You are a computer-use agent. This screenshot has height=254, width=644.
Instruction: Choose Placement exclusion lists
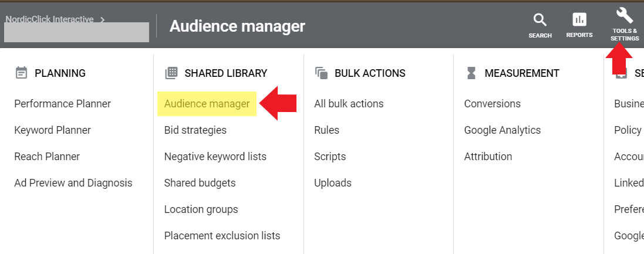point(222,236)
